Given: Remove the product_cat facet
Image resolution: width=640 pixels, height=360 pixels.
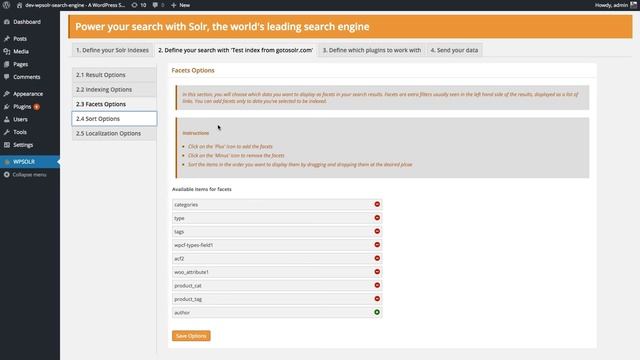Looking at the screenshot, I should click(377, 285).
